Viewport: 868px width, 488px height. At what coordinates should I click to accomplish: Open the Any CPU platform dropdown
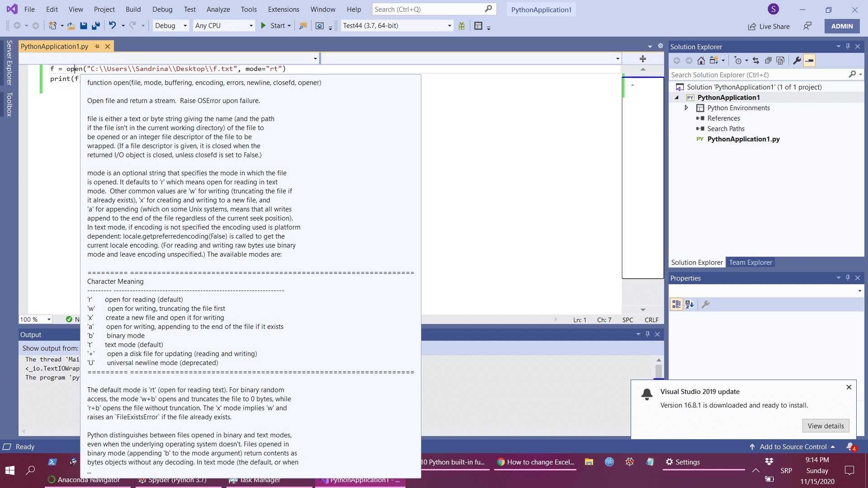(x=224, y=26)
